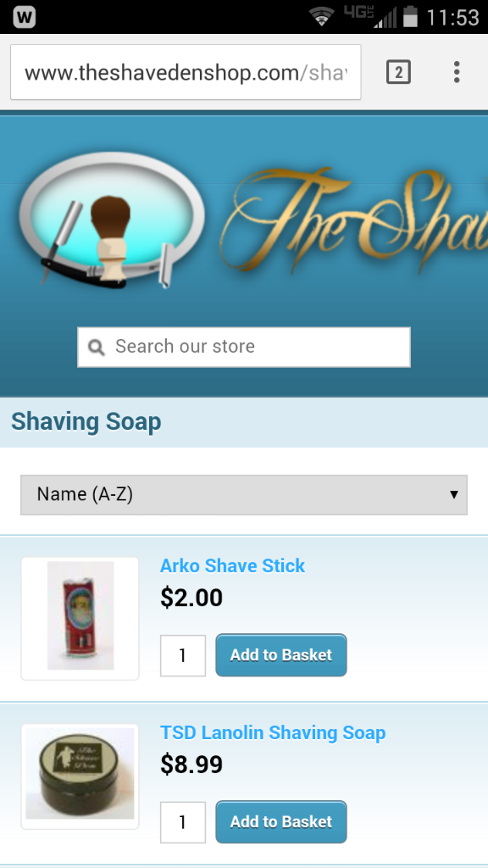488x868 pixels.
Task: Add TSD Lanolin Shaving Soap to basket
Action: (281, 821)
